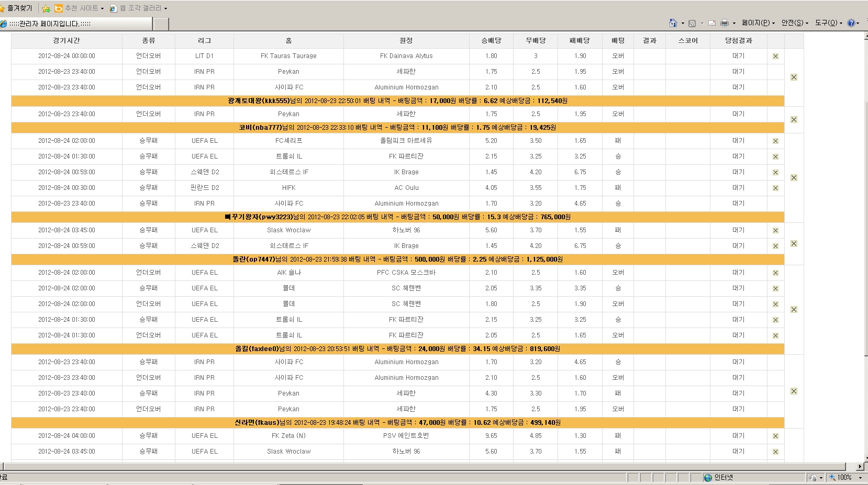Delete the whole 돌란(op7447) bet slip
This screenshot has width=868, height=485.
click(794, 244)
